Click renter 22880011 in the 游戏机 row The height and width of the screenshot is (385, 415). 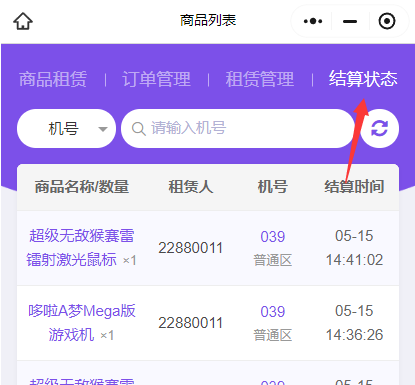(190, 323)
